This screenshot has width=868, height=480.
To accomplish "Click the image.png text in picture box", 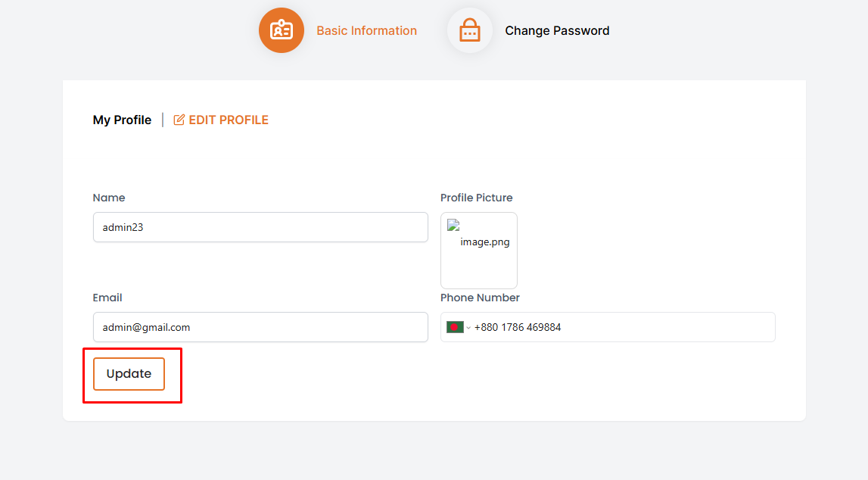I will (484, 242).
